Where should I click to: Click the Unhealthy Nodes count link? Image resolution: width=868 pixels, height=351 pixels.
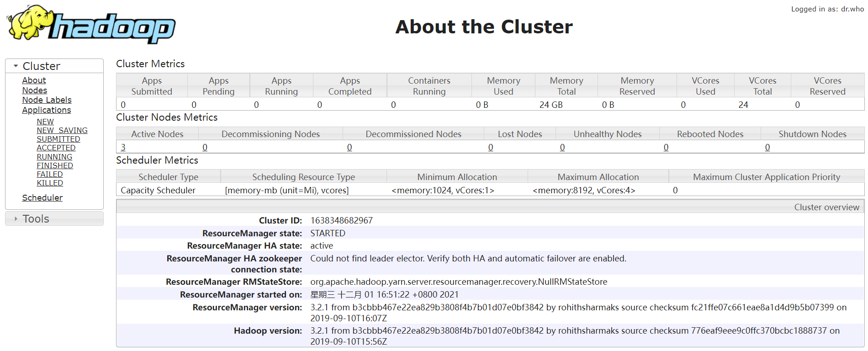click(x=562, y=147)
